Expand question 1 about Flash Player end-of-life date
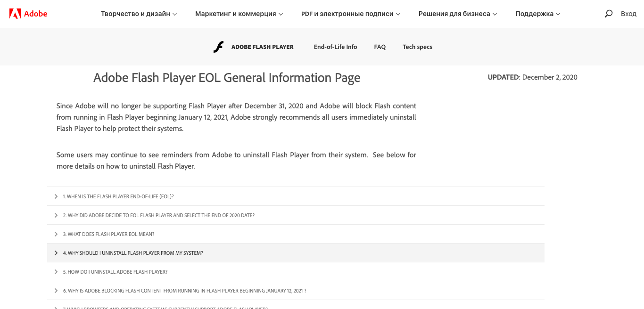Viewport: 644px width, 309px height. click(x=118, y=196)
